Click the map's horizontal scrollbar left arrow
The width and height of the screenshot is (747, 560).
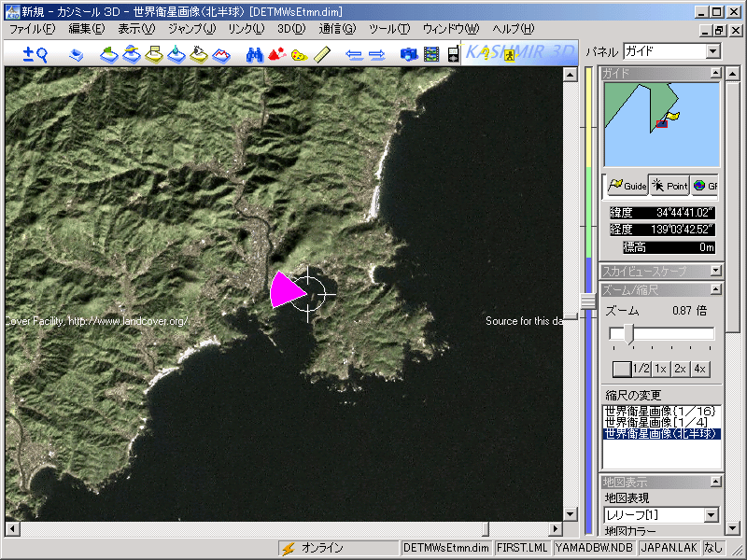point(12,528)
